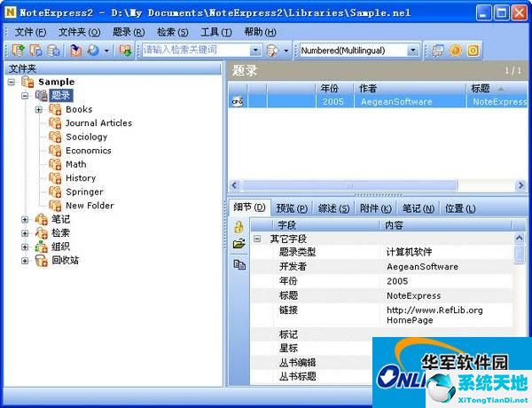
Task: Switch to the 综述 (S) tab
Action: coord(334,208)
